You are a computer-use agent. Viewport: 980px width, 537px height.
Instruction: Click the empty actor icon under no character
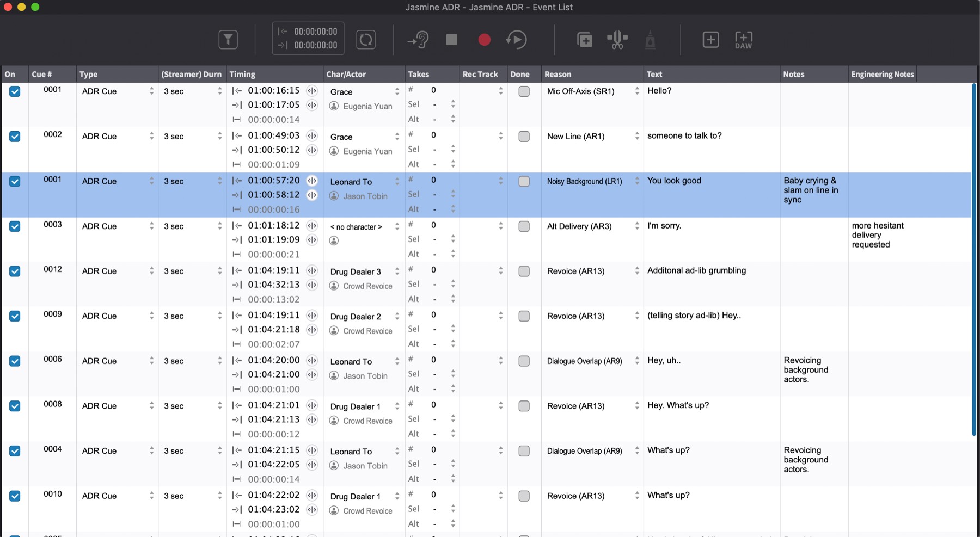click(x=334, y=240)
